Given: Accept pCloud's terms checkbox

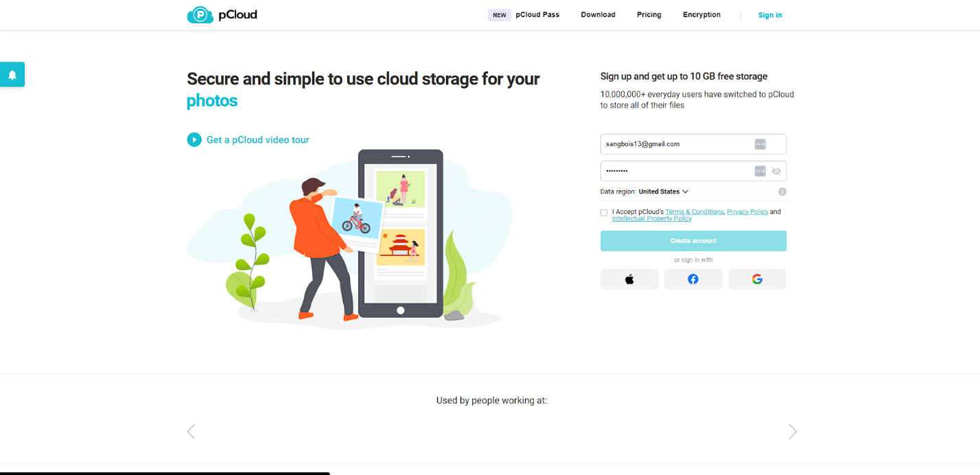Looking at the screenshot, I should click(604, 213).
